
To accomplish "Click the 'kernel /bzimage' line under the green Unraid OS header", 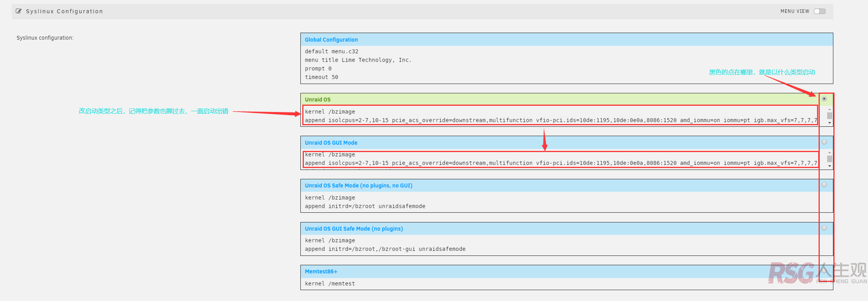I will 330,112.
